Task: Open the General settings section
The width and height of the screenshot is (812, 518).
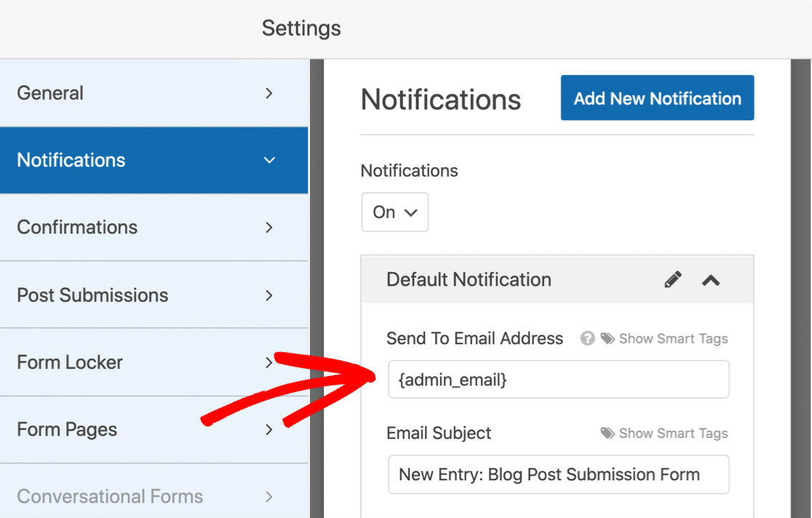Action: coord(154,93)
